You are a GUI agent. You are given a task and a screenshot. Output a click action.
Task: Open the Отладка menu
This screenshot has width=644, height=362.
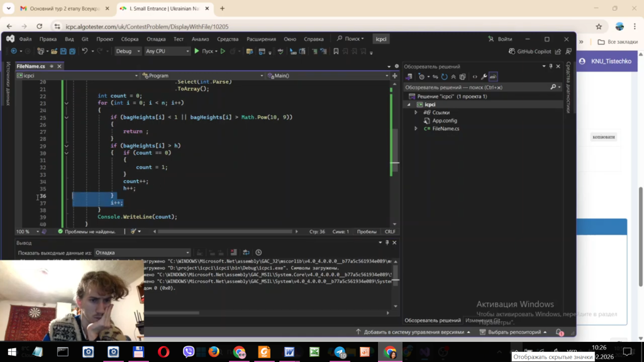point(156,39)
